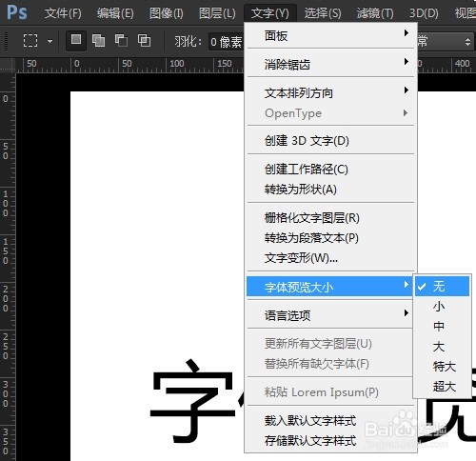Close the 文字(Y) menu in the menu bar

click(x=270, y=13)
